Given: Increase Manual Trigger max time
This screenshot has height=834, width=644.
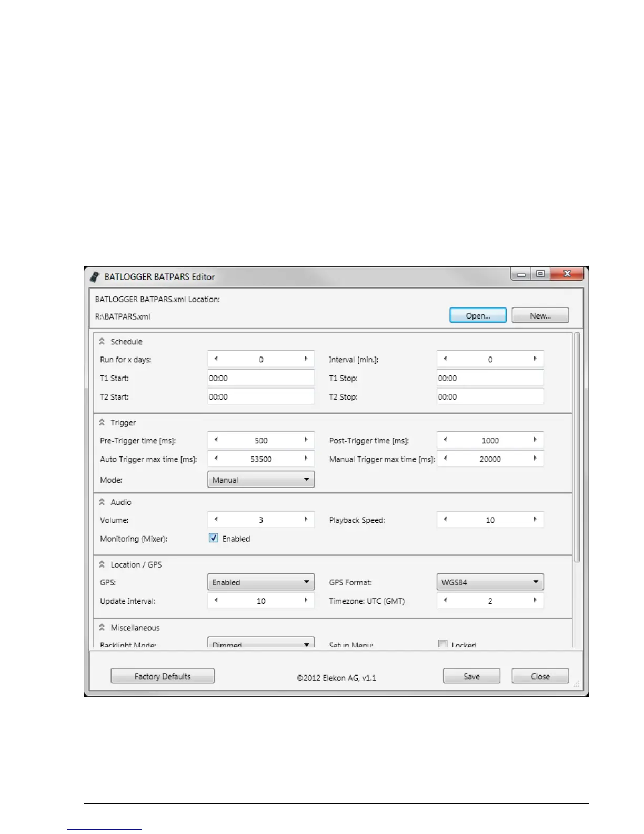Looking at the screenshot, I should (535, 459).
